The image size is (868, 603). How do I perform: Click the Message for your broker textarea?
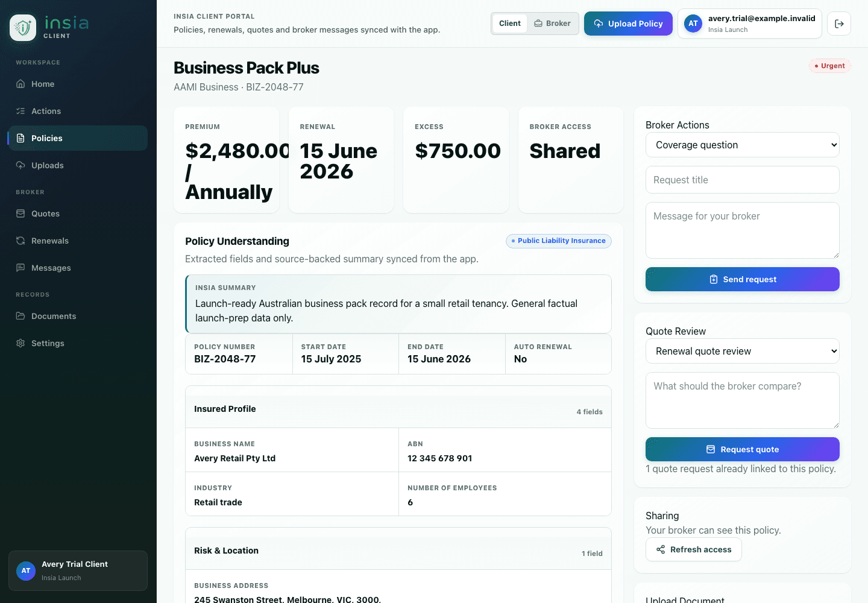(743, 230)
